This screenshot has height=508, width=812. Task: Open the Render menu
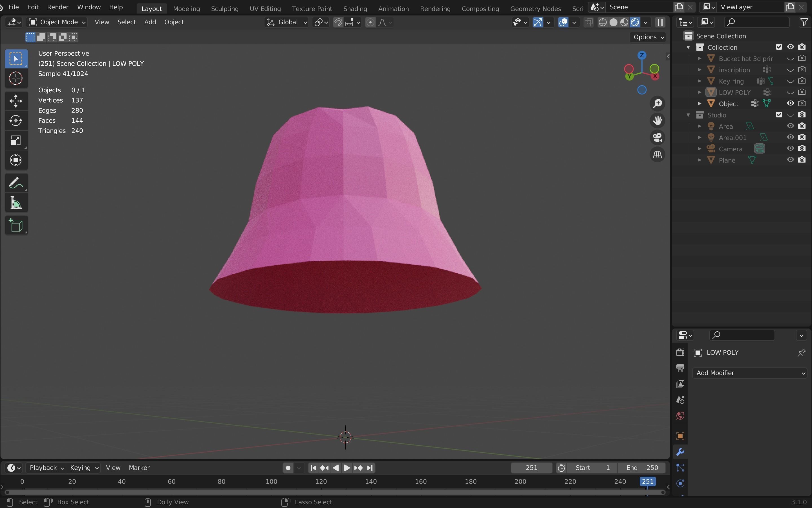click(58, 7)
